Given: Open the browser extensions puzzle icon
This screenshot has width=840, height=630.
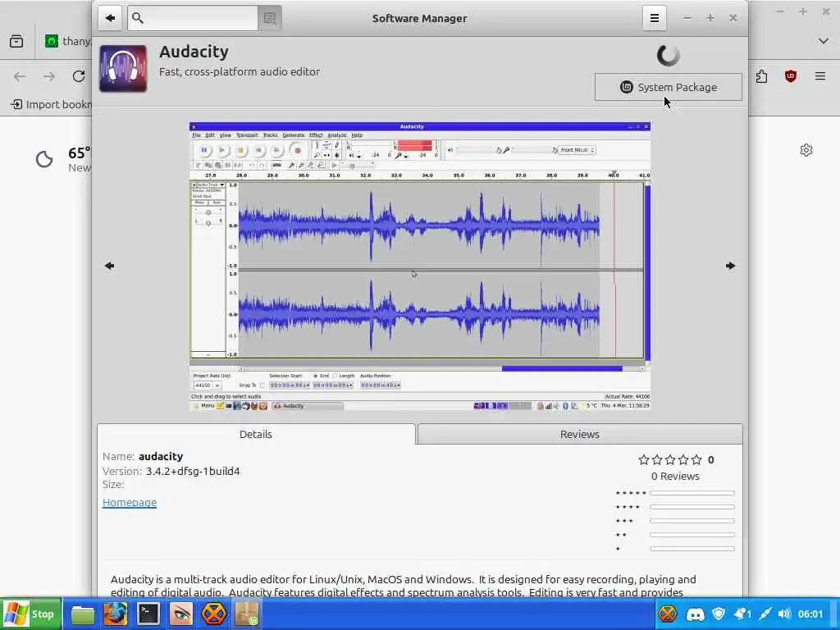Looking at the screenshot, I should click(x=761, y=76).
